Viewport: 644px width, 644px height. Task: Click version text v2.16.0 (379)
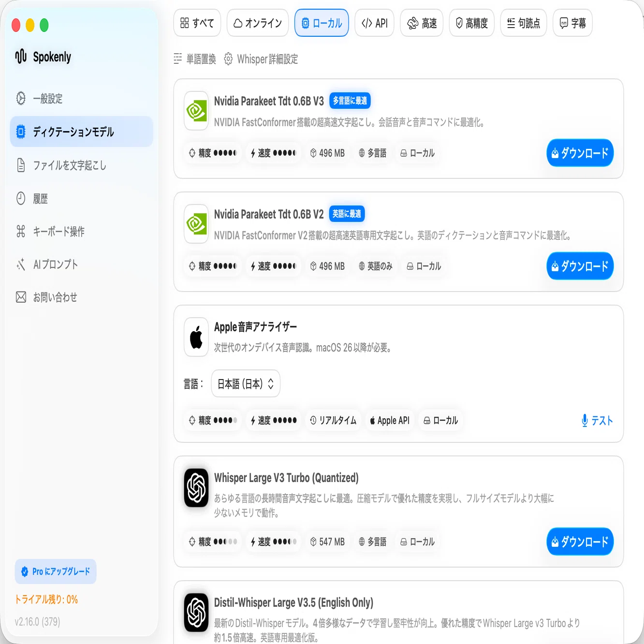click(37, 622)
